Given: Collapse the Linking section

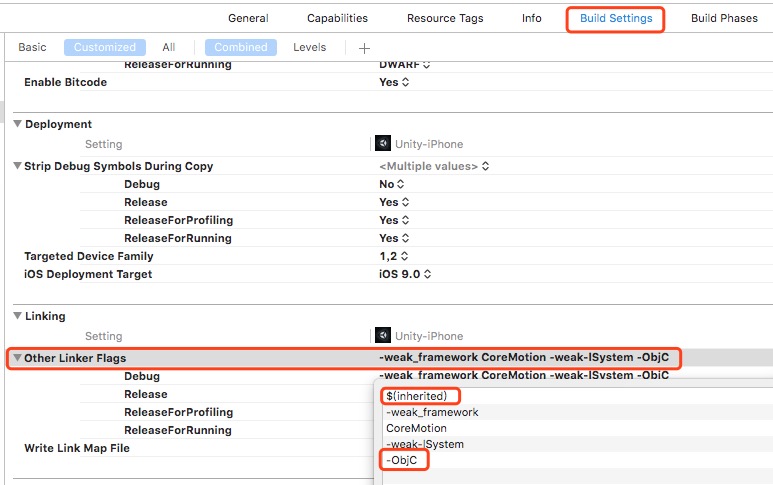Looking at the screenshot, I should [x=17, y=315].
